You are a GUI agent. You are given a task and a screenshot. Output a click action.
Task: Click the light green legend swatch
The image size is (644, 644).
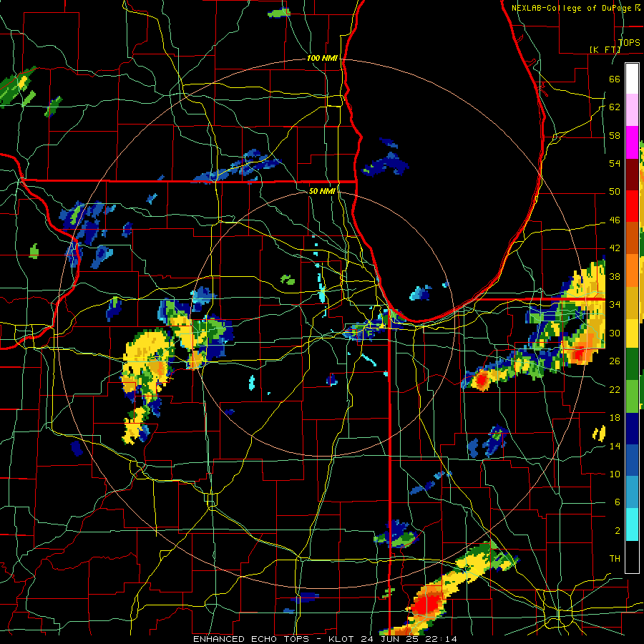632,396
